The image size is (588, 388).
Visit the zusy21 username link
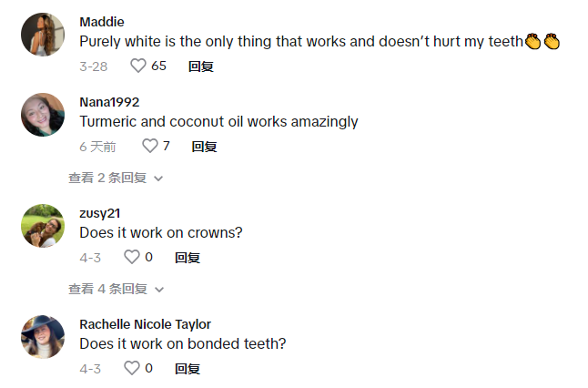[100, 213]
